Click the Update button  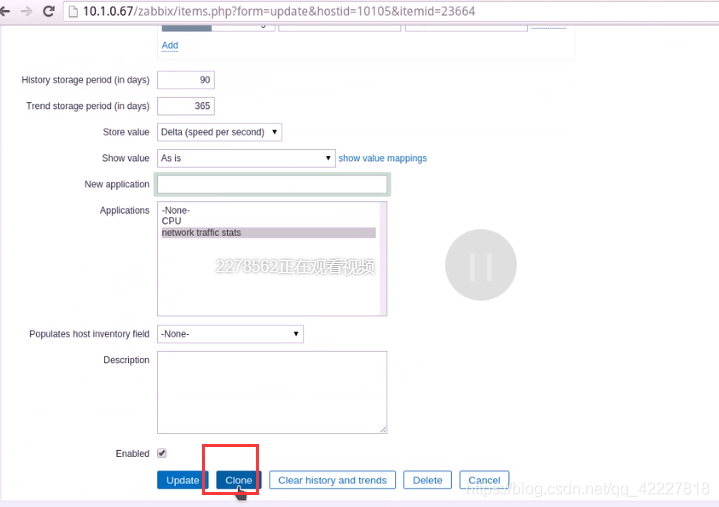(x=183, y=480)
